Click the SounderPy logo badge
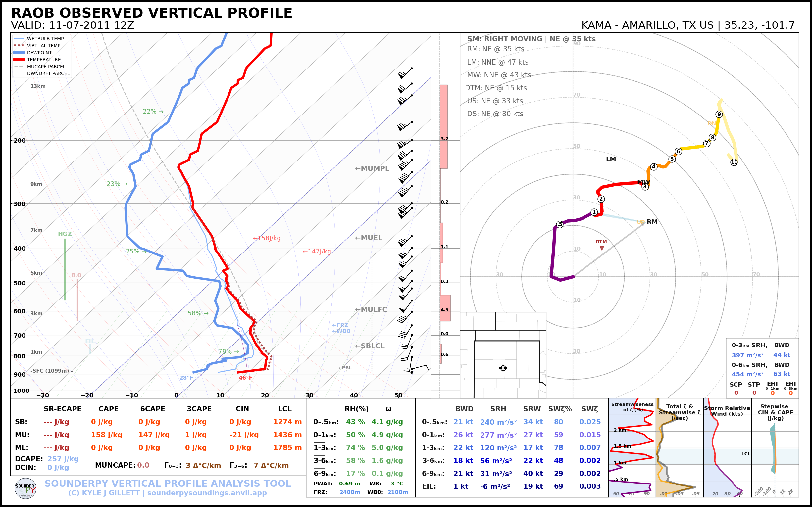 tap(25, 488)
